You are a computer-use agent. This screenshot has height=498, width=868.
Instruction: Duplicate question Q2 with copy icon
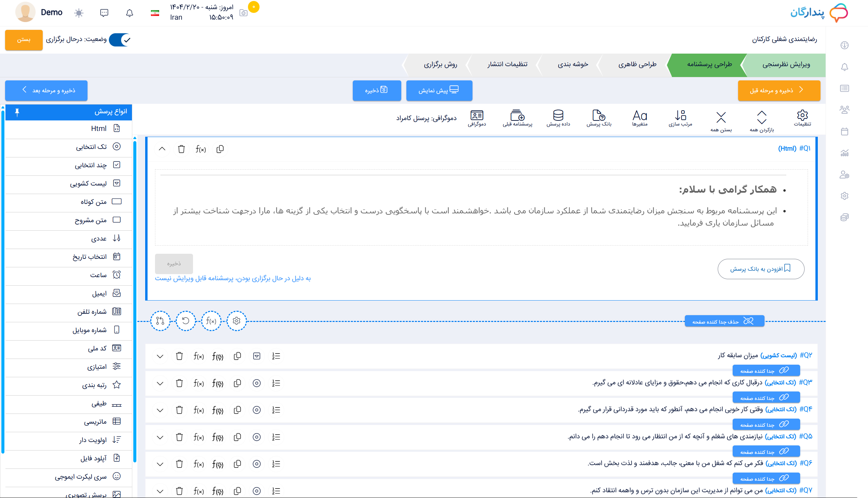click(x=237, y=356)
